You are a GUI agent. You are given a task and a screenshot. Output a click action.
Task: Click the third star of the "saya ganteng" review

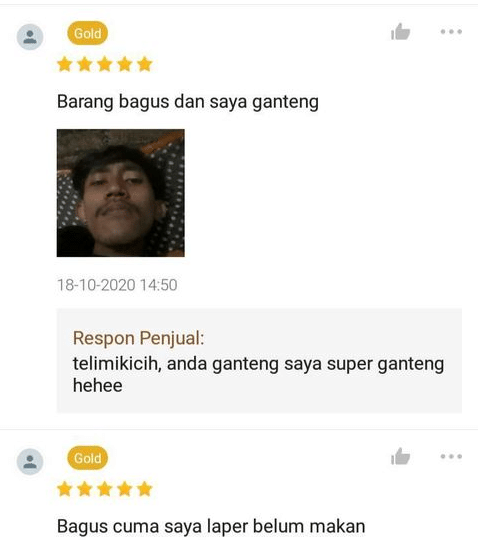coord(105,64)
